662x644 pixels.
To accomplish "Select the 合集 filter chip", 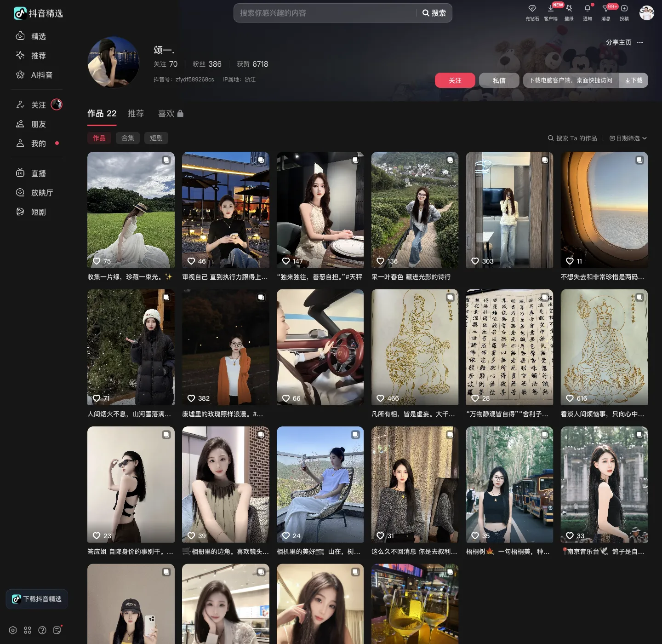I will [128, 138].
